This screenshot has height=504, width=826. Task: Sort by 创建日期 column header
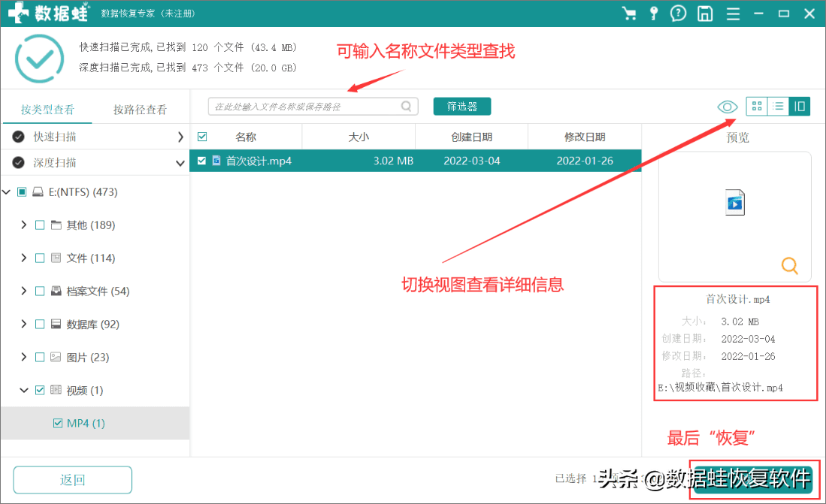pos(471,137)
